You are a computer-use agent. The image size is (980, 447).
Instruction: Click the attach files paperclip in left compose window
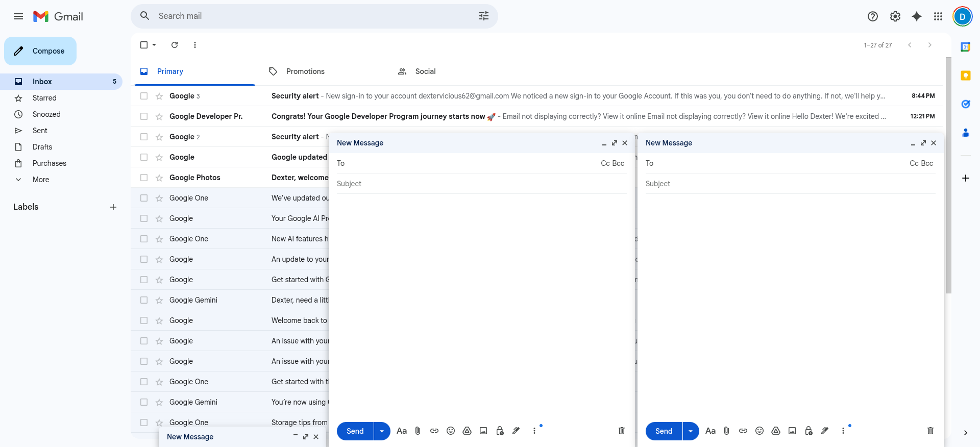click(x=418, y=431)
